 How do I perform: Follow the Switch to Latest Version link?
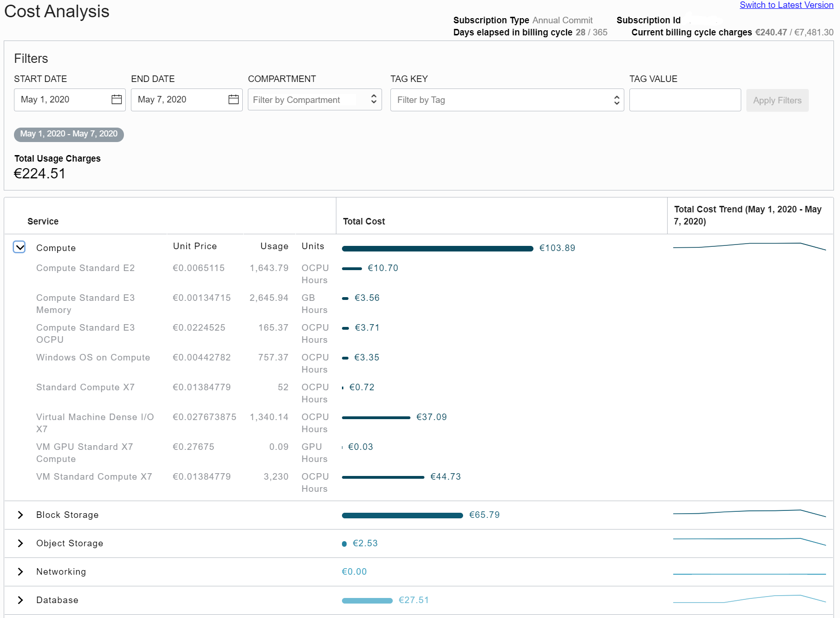[786, 5]
